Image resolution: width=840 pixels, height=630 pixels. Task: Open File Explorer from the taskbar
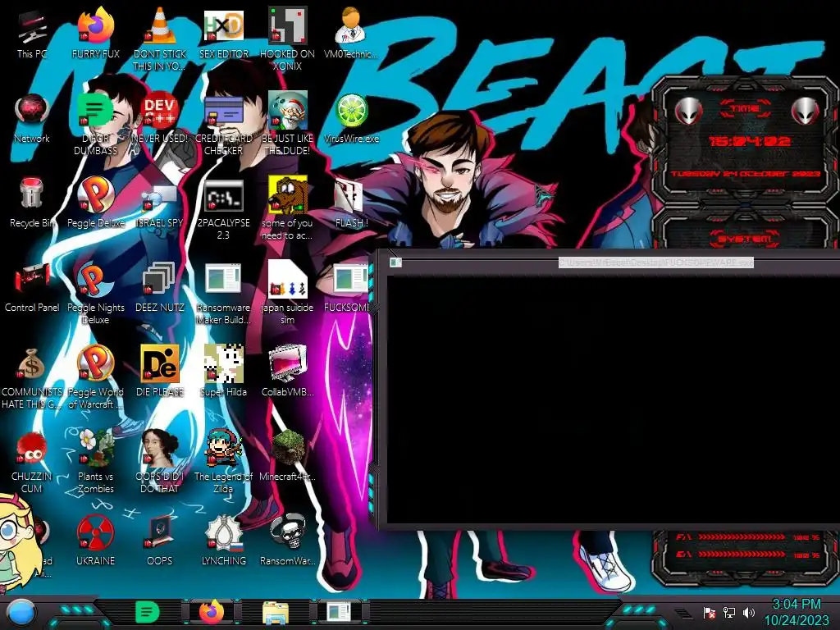(x=276, y=613)
